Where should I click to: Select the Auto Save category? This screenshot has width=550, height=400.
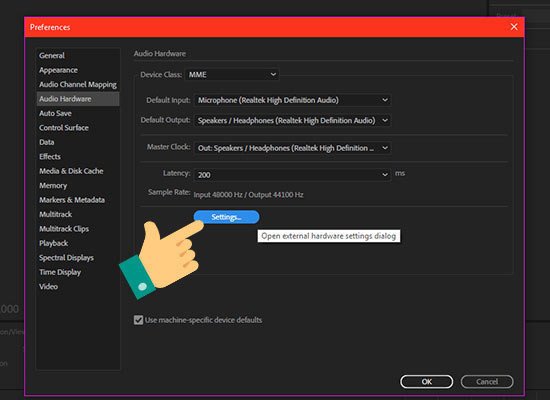click(55, 113)
